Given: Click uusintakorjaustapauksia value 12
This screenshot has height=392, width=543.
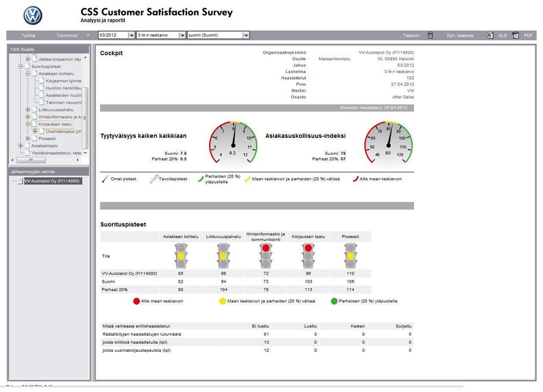Looking at the screenshot, I should 266,350.
